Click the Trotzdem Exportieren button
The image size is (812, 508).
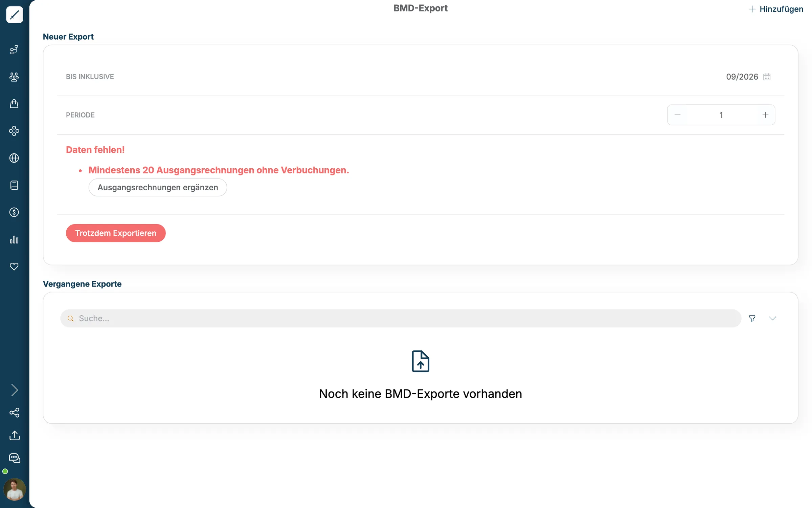click(116, 233)
